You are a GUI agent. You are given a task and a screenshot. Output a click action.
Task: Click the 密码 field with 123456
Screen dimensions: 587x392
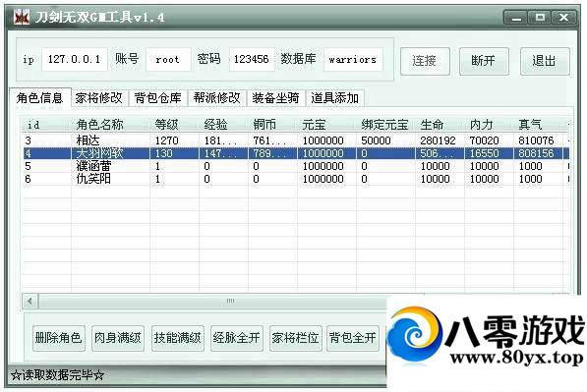point(251,59)
